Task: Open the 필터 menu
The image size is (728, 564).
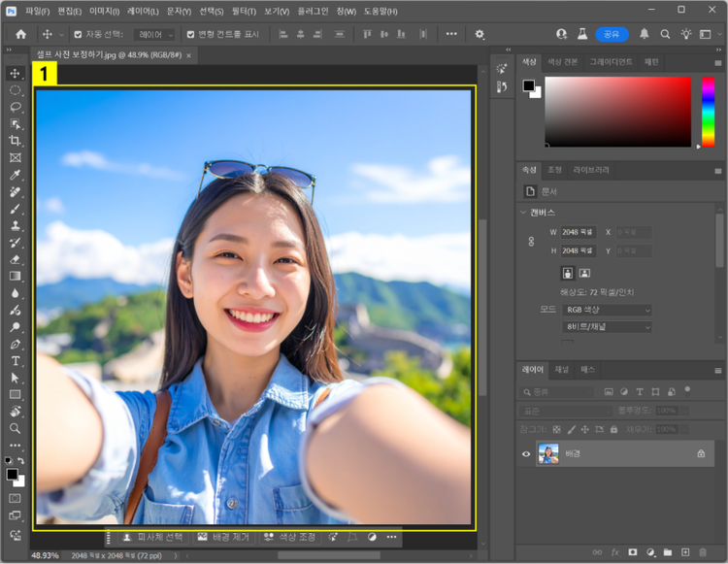Action: pos(242,11)
